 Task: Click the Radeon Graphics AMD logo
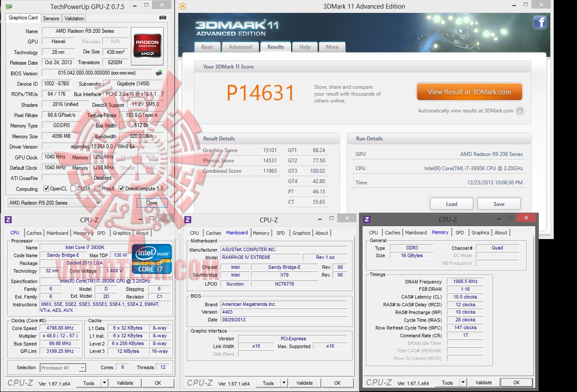click(x=148, y=46)
